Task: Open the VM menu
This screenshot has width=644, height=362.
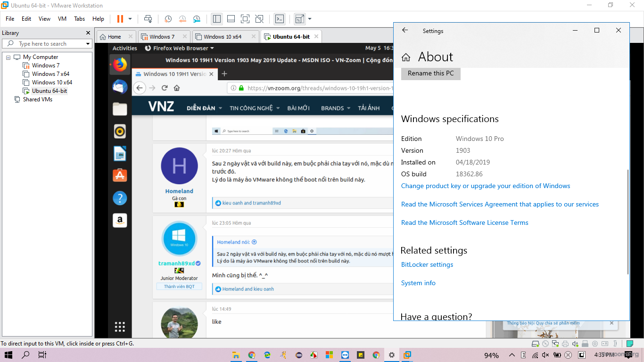Action: [x=62, y=19]
